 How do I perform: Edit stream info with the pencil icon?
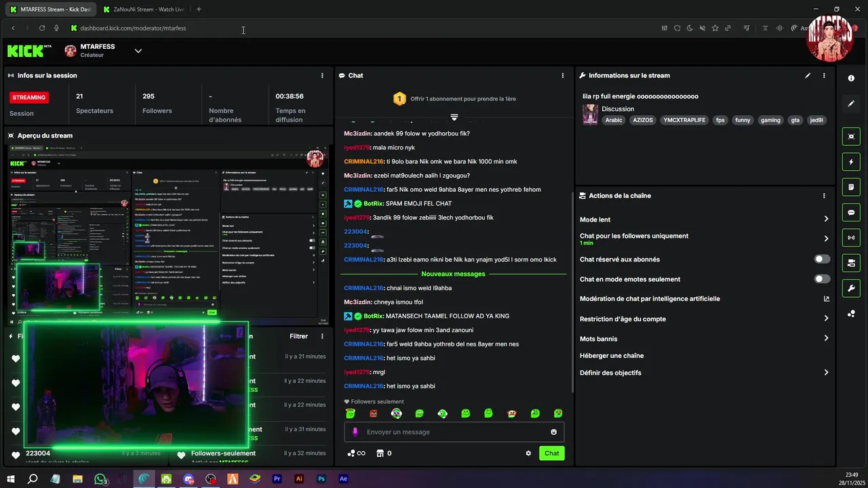(808, 76)
